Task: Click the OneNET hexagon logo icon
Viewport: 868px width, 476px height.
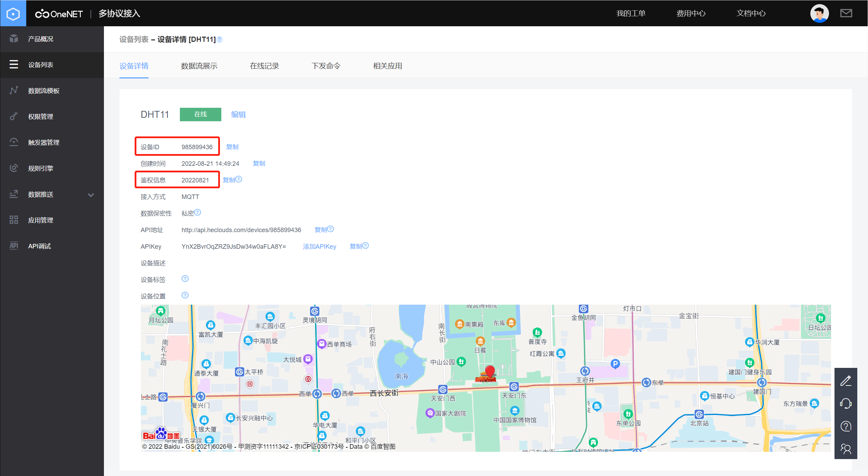Action: pos(13,13)
